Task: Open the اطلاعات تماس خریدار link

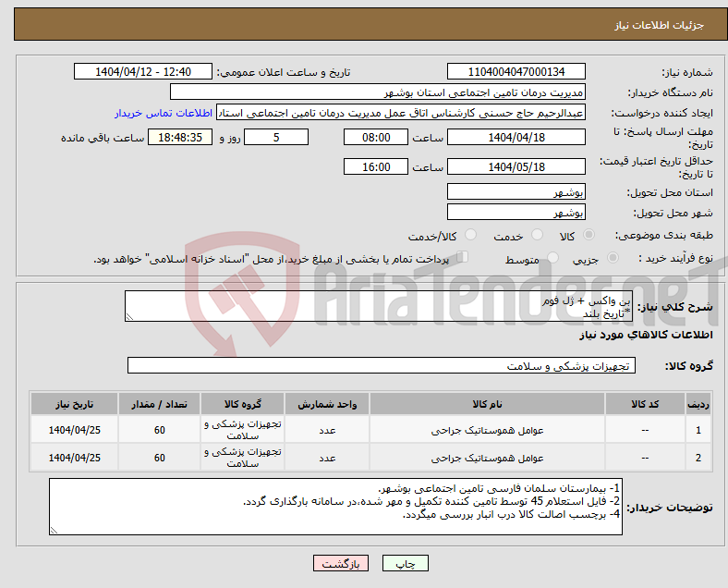Action: tap(164, 114)
